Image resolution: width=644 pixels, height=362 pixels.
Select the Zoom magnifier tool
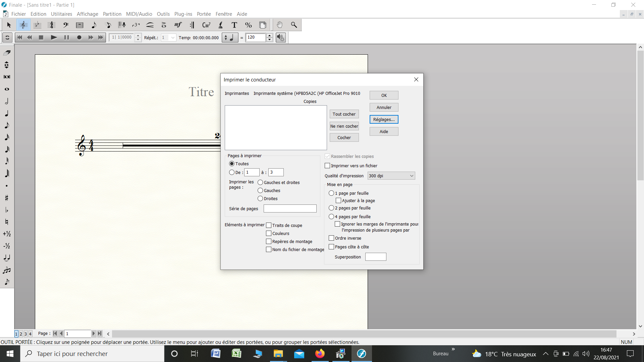point(294,25)
